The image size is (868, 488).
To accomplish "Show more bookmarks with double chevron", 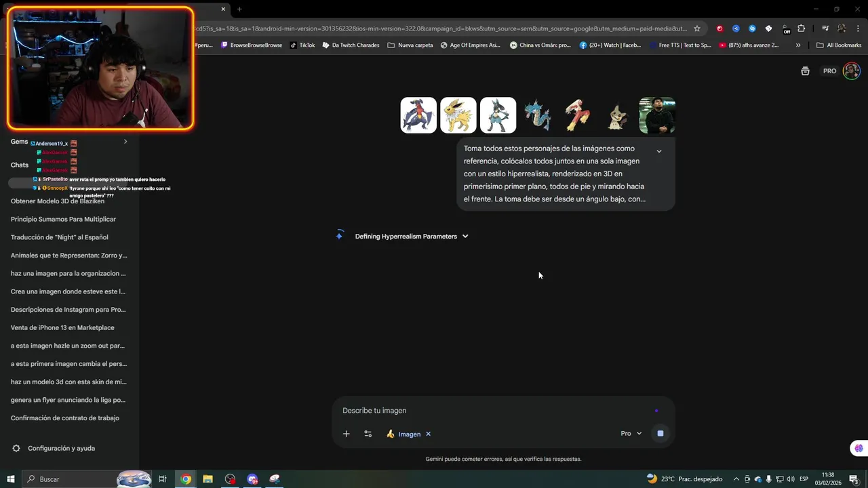I will coord(798,45).
